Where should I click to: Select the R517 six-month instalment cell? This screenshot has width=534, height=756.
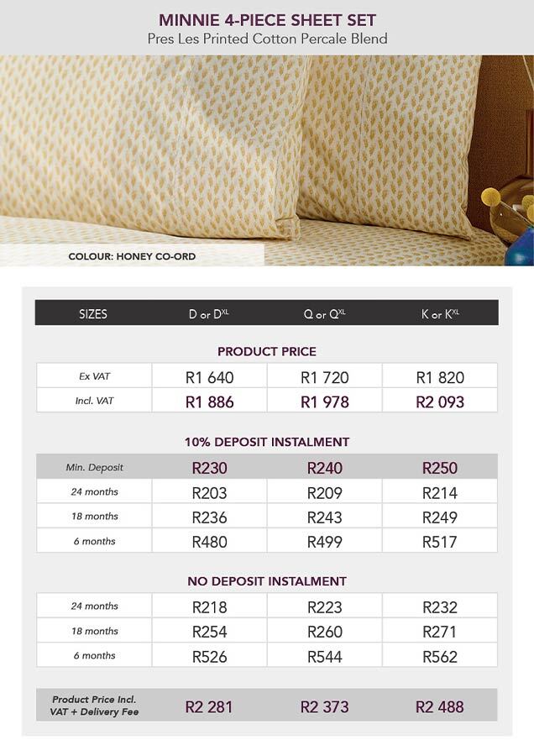point(440,542)
